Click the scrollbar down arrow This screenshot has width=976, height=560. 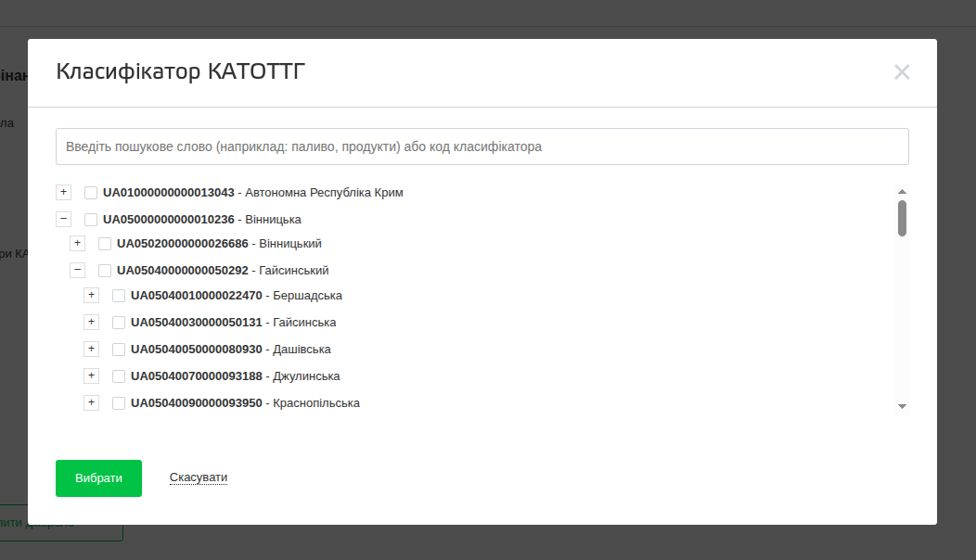(902, 406)
